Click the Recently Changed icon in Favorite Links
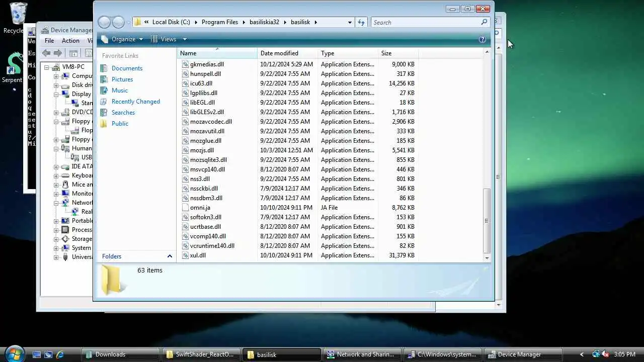This screenshot has width=644, height=362. point(104,102)
